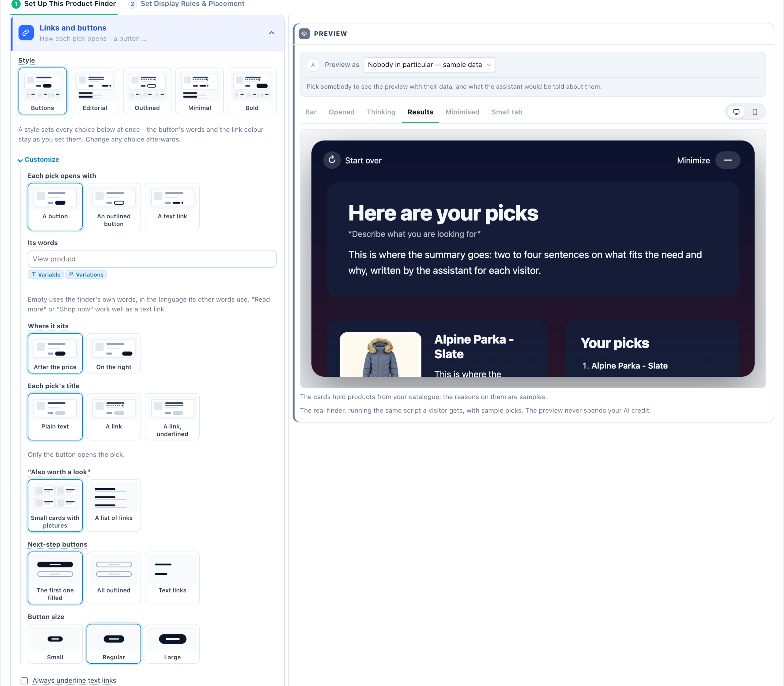
Task: Switch to the Opened preview tab
Action: 341,112
